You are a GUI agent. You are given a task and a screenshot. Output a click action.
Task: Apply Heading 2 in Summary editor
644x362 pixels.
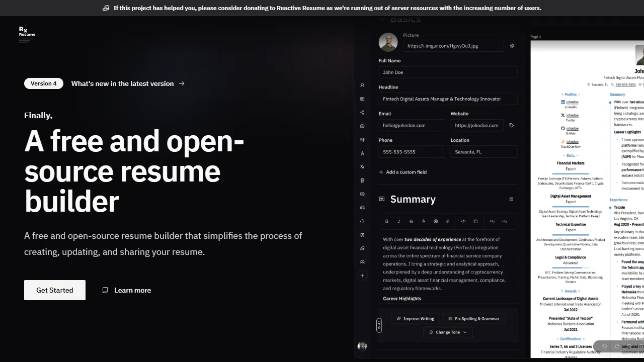pos(505,221)
